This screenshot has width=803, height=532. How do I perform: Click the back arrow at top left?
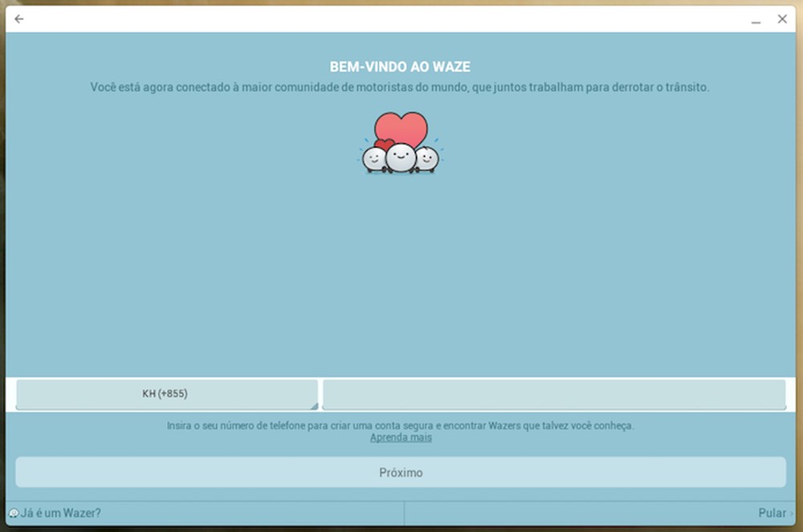coord(18,18)
